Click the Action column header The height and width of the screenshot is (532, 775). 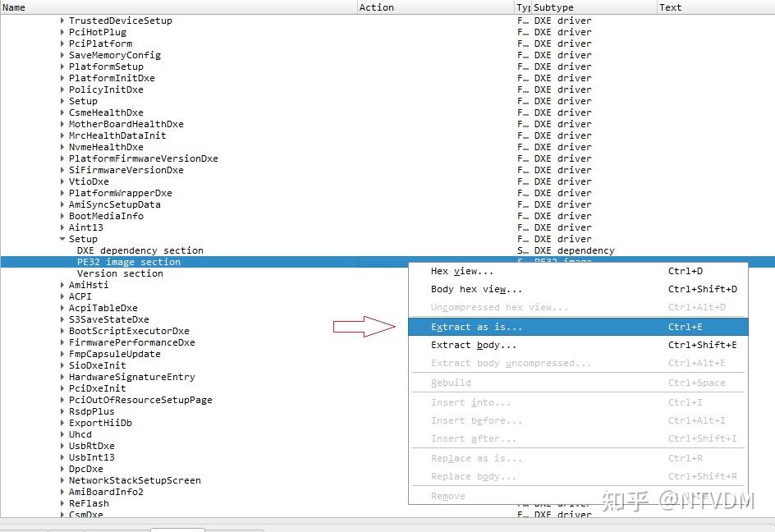tap(377, 7)
